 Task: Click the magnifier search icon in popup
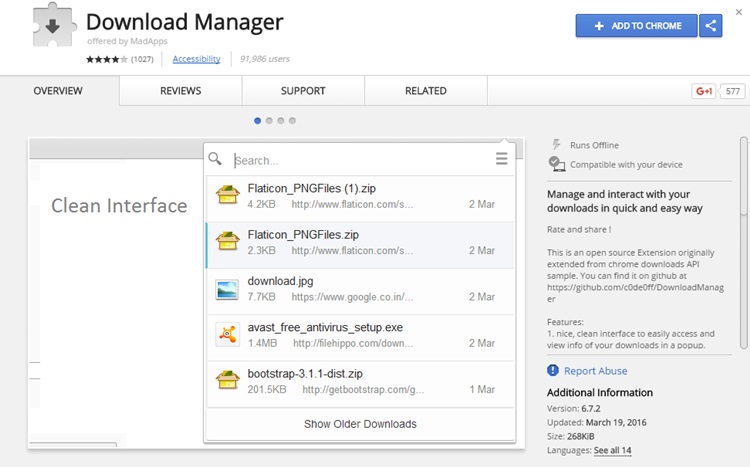[x=215, y=159]
